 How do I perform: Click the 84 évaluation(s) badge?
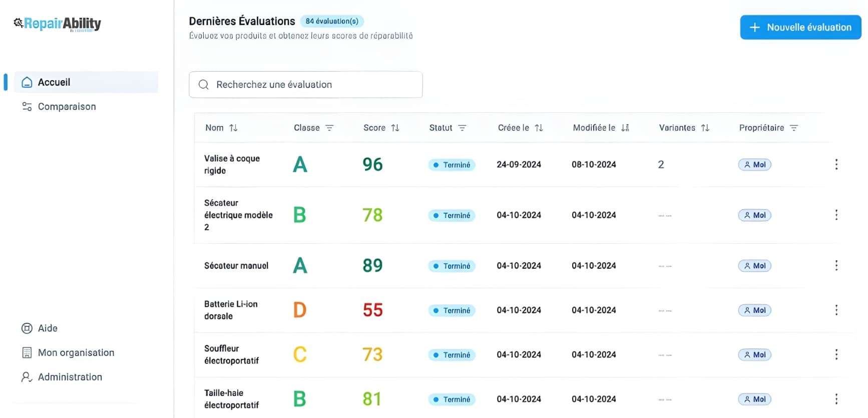[x=332, y=21]
